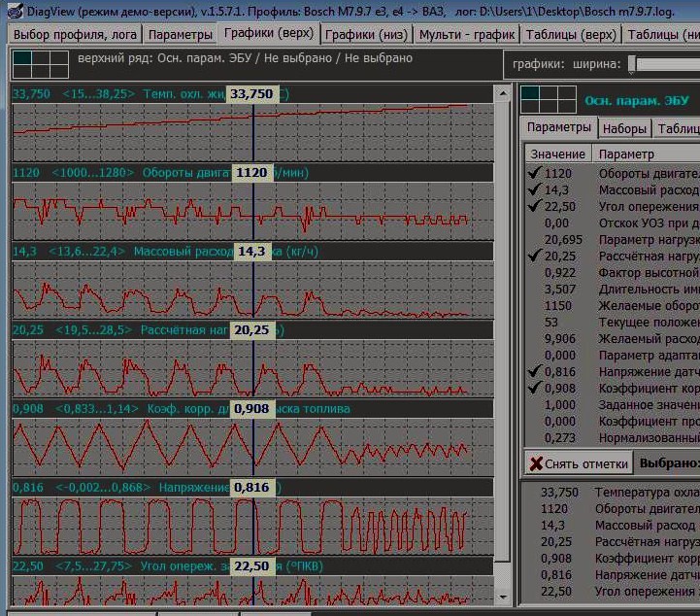Open the Выбор профиля, лога tab
This screenshot has width=700, height=616.
[x=75, y=35]
